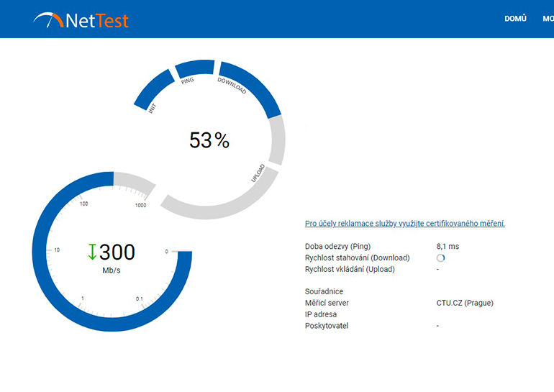Click the PING progress segment
The image size is (554, 392).
[195, 68]
